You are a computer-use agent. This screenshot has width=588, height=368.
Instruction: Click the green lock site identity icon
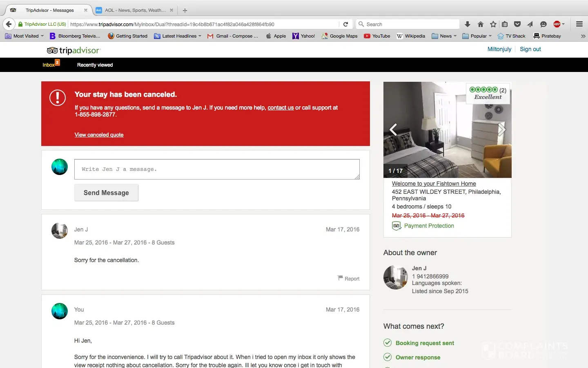click(20, 24)
